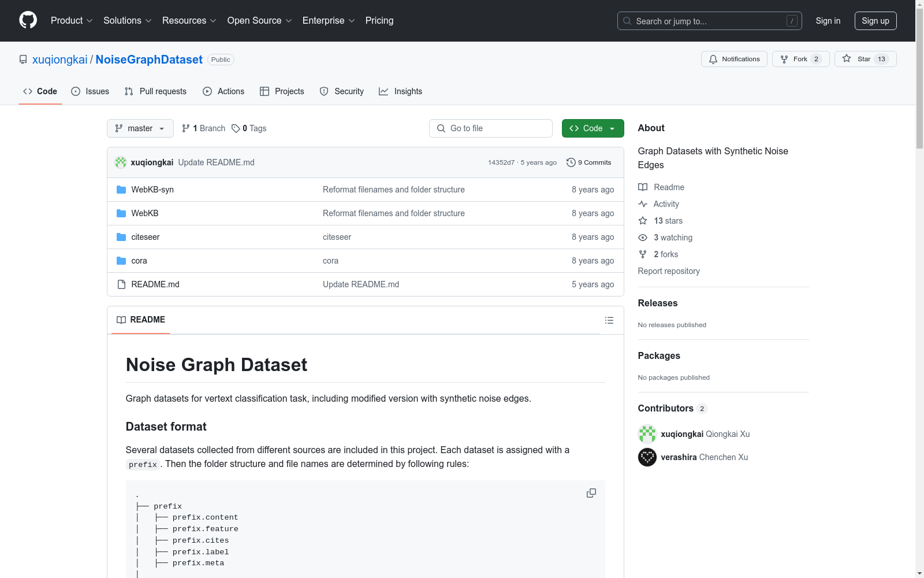The width and height of the screenshot is (924, 578).
Task: Open the NoiseGraphDataset repository link
Action: 149,60
